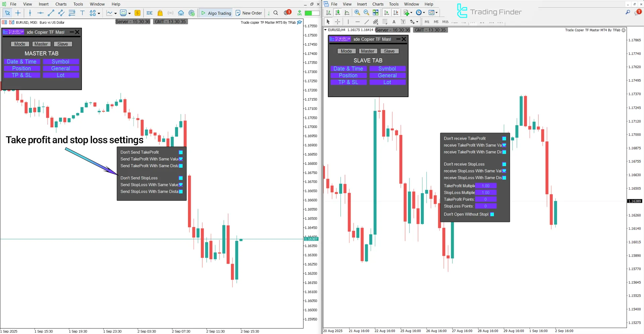This screenshot has width=644, height=334.
Task: Select the Fibonacci retracement tool in MT4
Action: point(385,22)
